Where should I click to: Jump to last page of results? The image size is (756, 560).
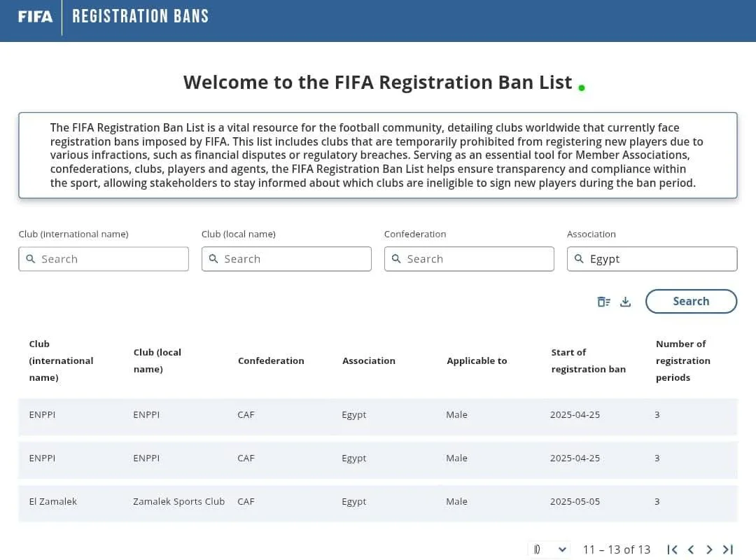727,549
